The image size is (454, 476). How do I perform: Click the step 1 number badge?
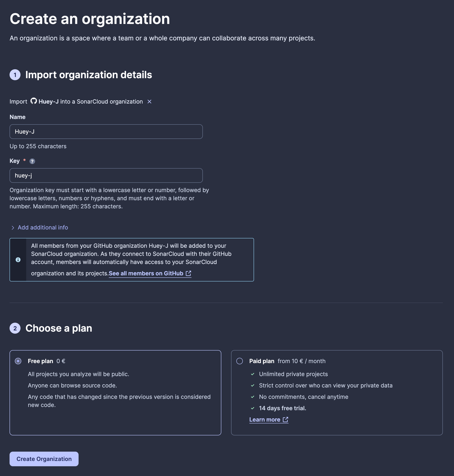coord(15,75)
